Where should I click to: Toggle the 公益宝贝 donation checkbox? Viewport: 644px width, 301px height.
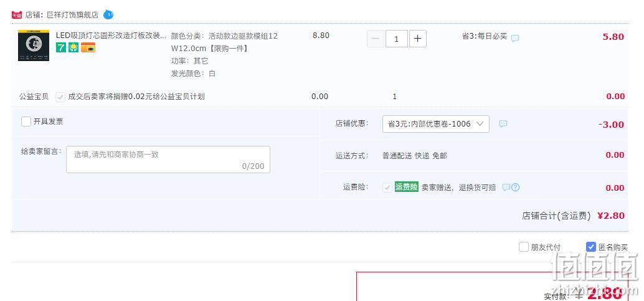click(x=60, y=97)
